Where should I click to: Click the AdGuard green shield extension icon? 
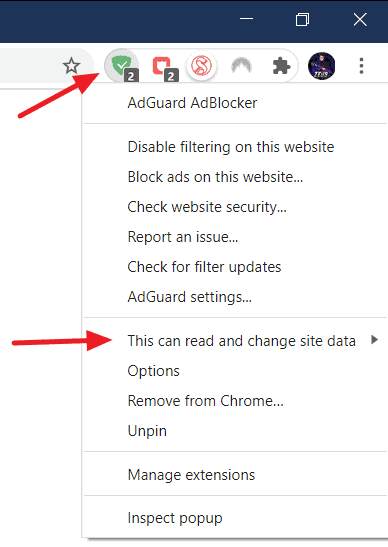(x=122, y=66)
